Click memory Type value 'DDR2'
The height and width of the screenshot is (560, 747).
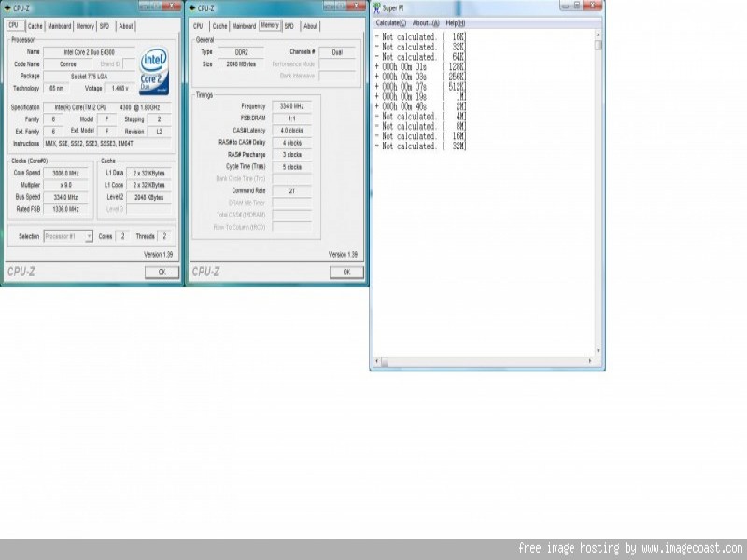tap(242, 52)
